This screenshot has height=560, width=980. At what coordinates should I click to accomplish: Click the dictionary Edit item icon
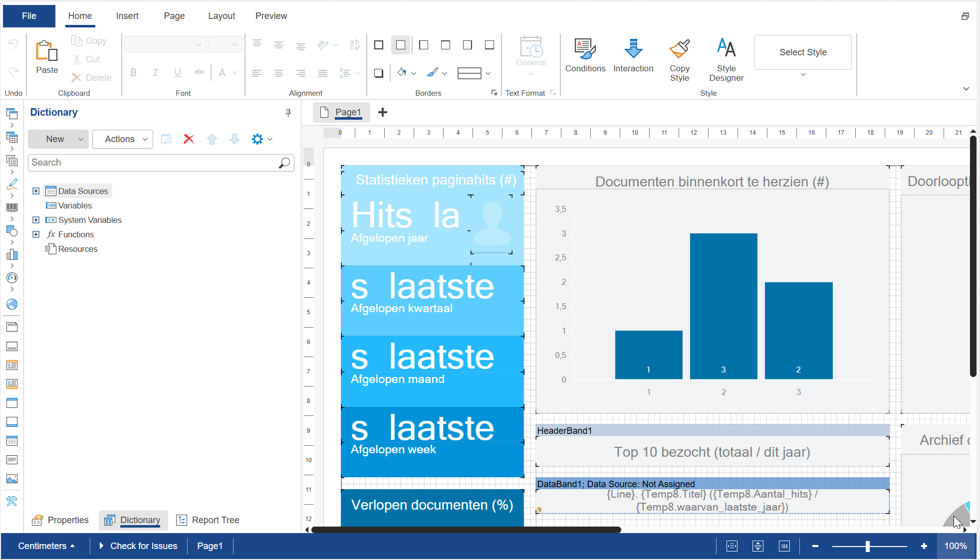[166, 139]
